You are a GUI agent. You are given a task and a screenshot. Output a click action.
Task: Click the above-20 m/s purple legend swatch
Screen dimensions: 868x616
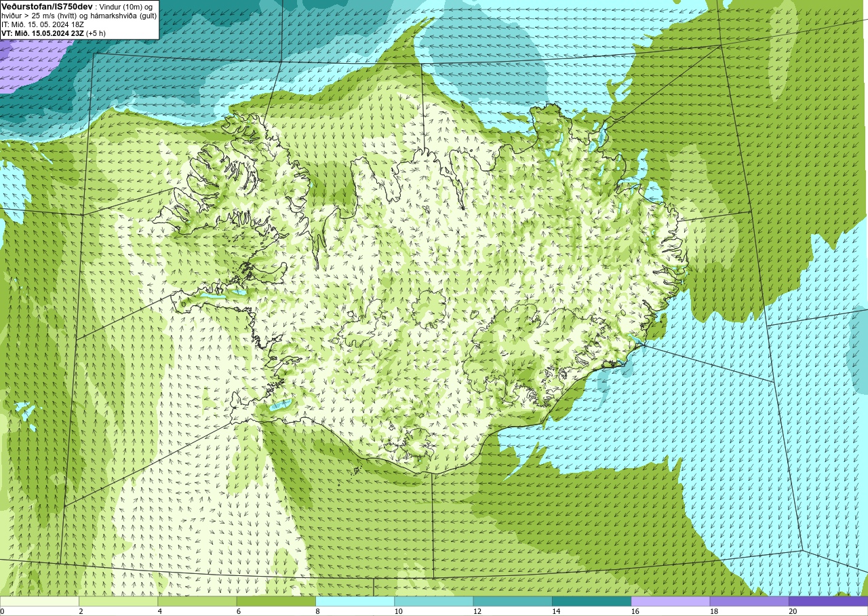coord(828,601)
